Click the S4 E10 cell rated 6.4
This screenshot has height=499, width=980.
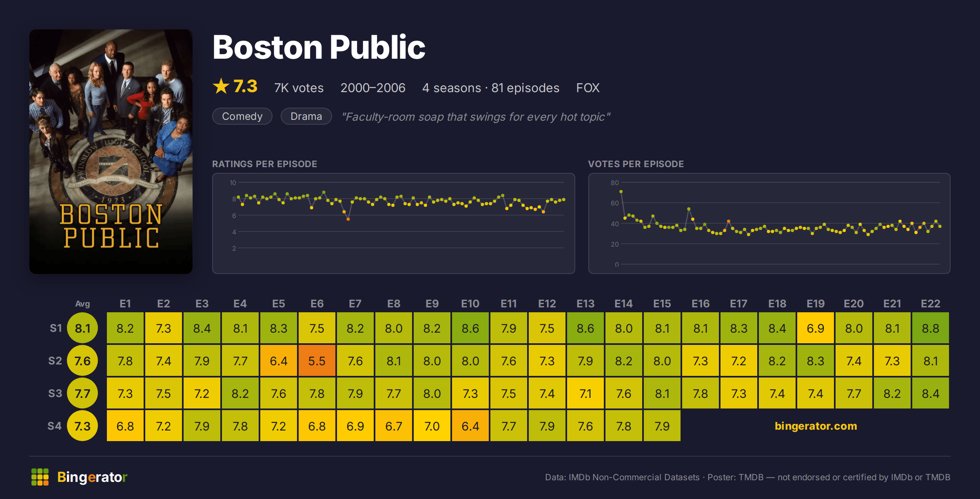(x=470, y=426)
